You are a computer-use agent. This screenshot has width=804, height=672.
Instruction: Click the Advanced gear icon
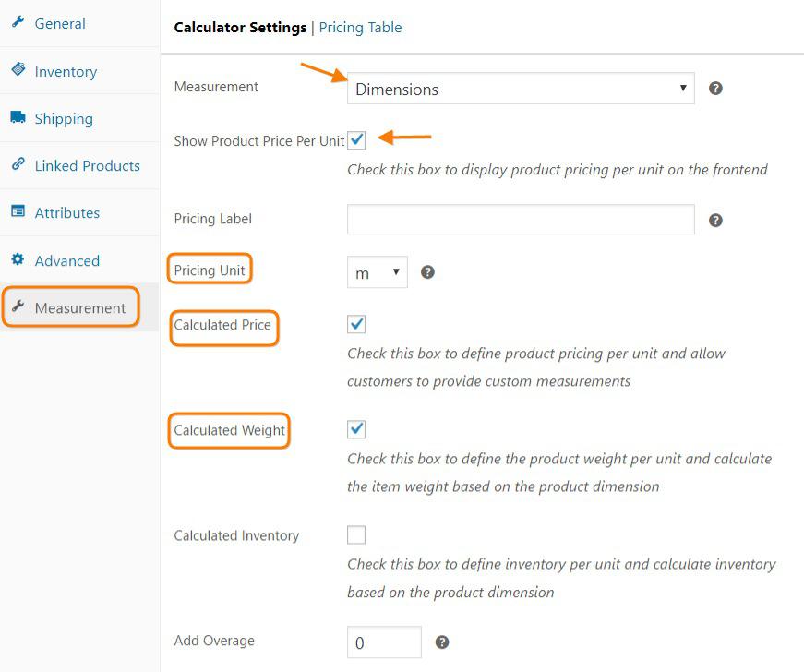coord(18,260)
